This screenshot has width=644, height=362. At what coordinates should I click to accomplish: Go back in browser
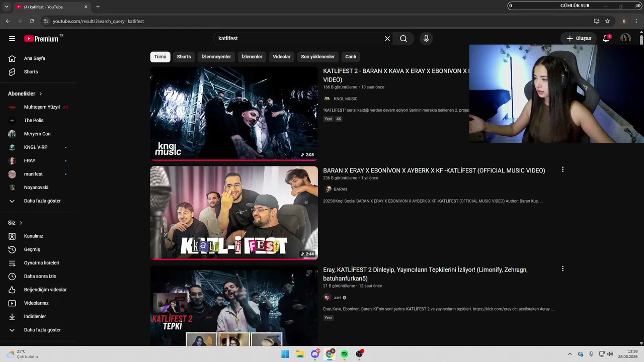point(8,21)
